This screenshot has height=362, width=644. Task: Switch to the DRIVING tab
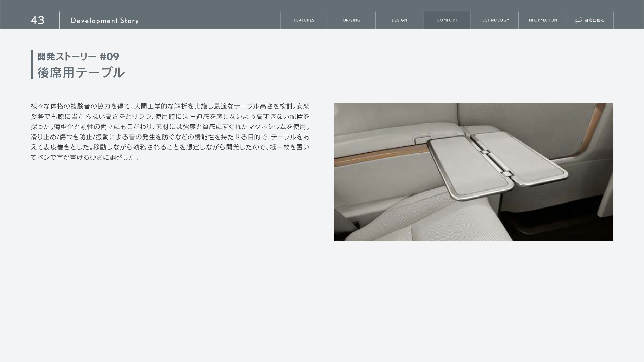(x=352, y=20)
